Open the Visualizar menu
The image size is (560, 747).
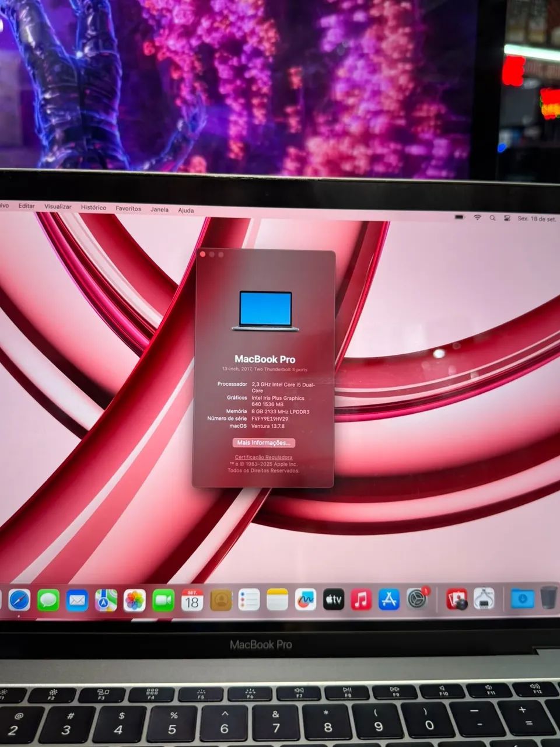[58, 207]
